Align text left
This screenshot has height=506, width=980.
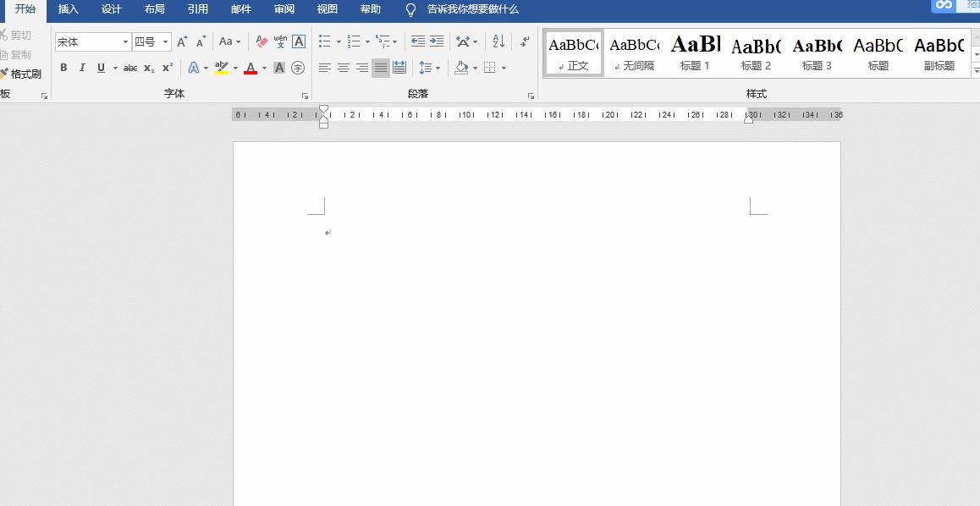324,68
